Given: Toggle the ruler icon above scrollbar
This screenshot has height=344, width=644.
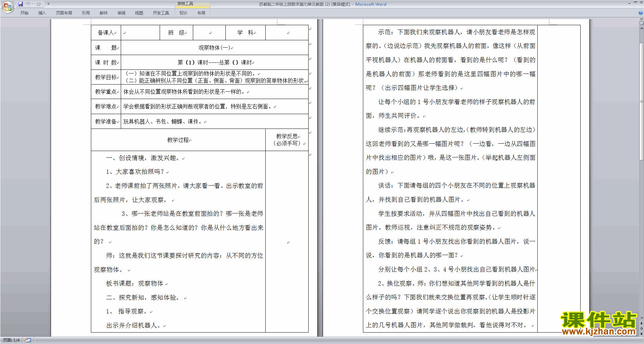Looking at the screenshot, I should 642,23.
